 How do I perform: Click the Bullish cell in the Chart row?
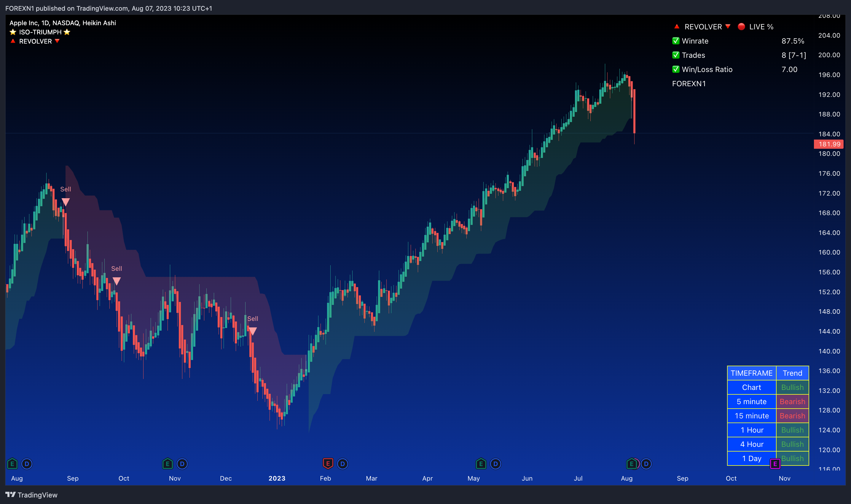(792, 387)
